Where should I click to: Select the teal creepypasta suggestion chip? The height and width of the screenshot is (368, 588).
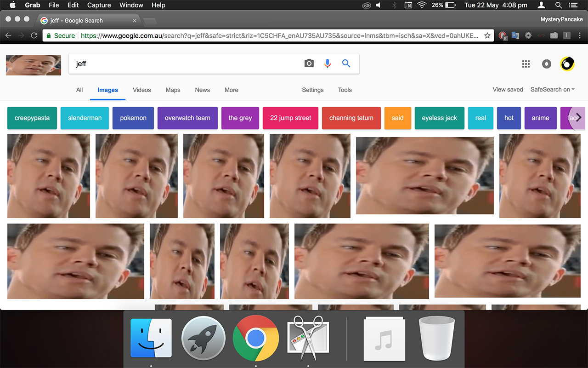pos(32,118)
